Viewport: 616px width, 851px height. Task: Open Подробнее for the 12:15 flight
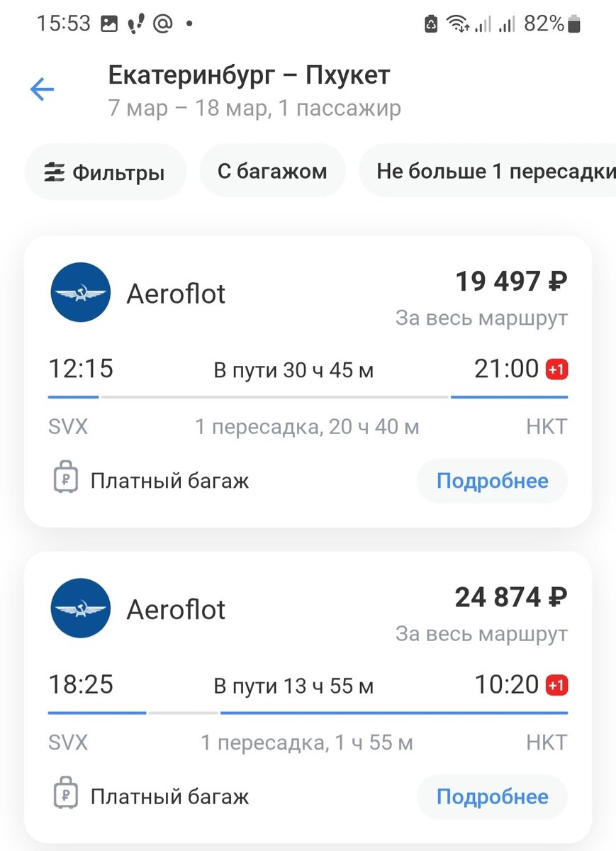click(492, 481)
